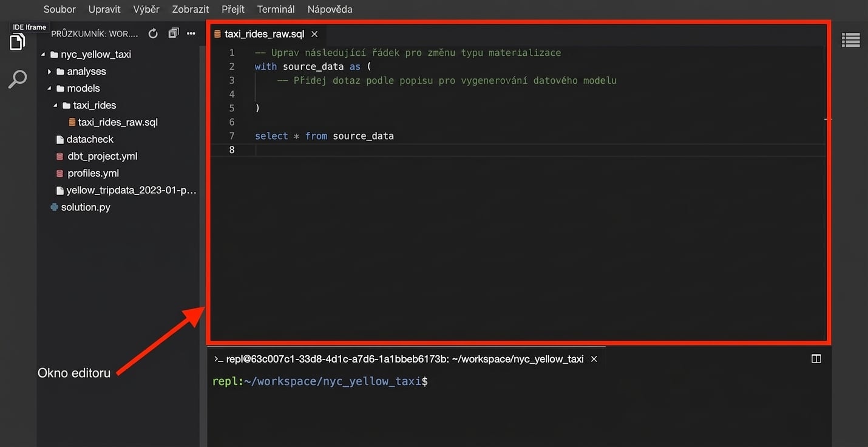
Task: Click the folder icon of models
Action: 61,88
